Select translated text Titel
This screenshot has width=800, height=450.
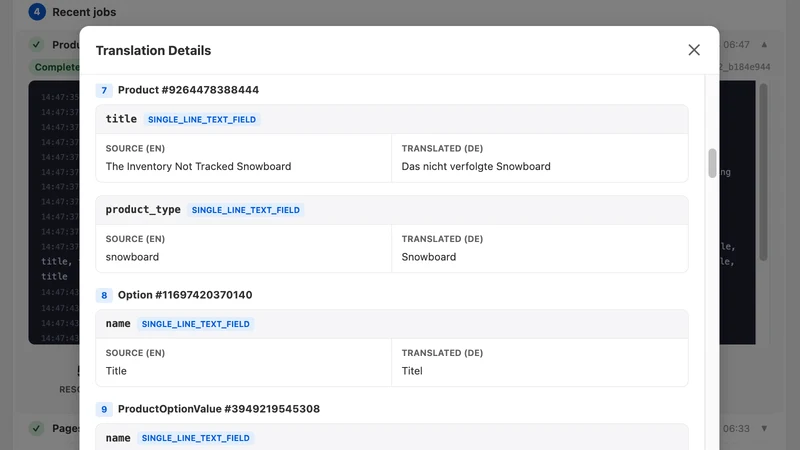point(412,371)
